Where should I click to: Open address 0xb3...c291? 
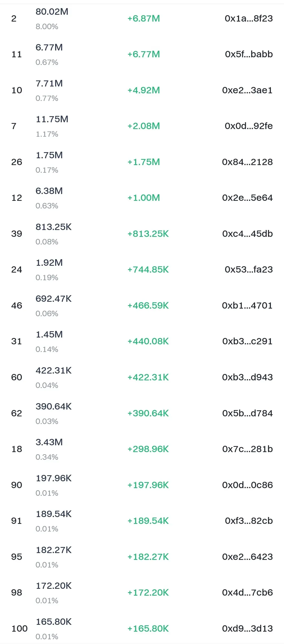[x=247, y=341]
